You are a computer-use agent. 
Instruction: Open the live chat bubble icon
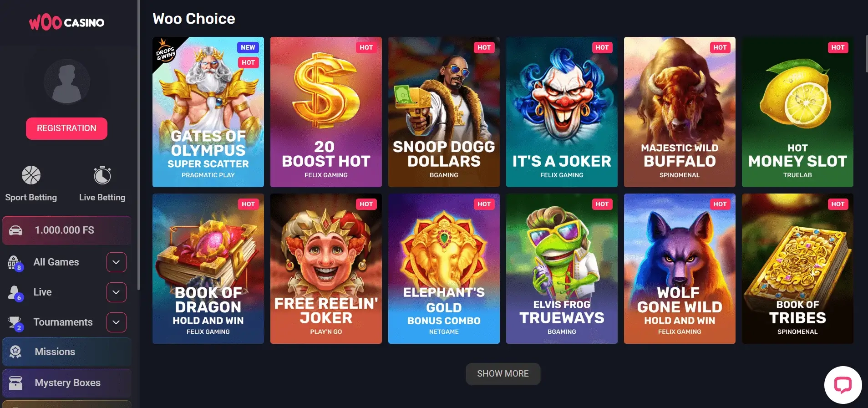[843, 385]
